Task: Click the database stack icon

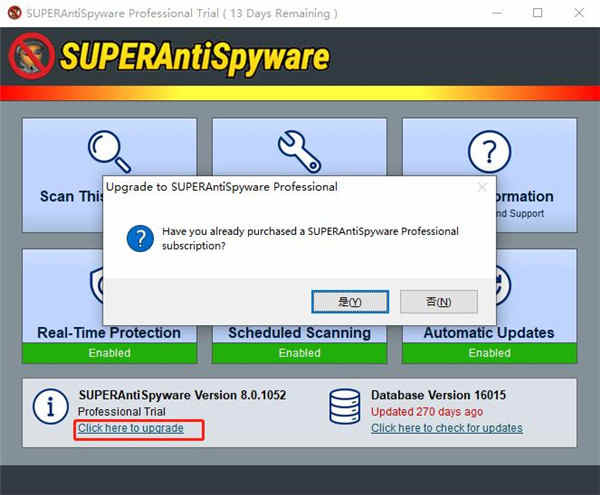Action: (344, 406)
